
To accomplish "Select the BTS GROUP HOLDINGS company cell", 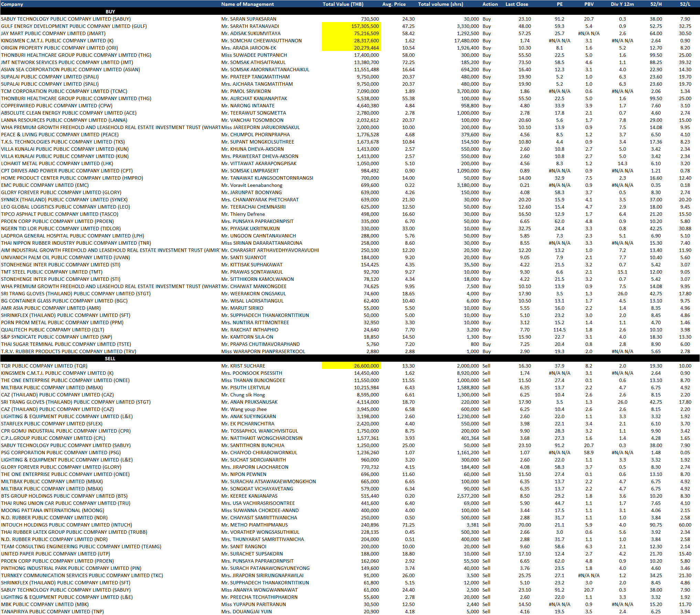I will tap(64, 496).
